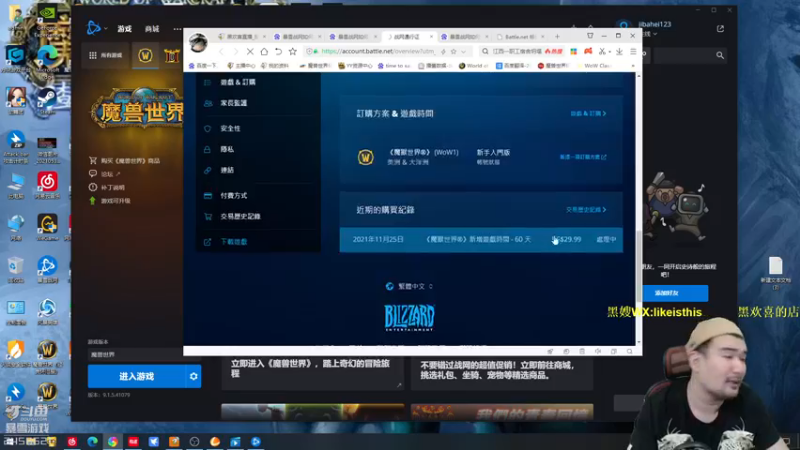Click the Blizzard Entertainment logo

pyautogui.click(x=409, y=317)
